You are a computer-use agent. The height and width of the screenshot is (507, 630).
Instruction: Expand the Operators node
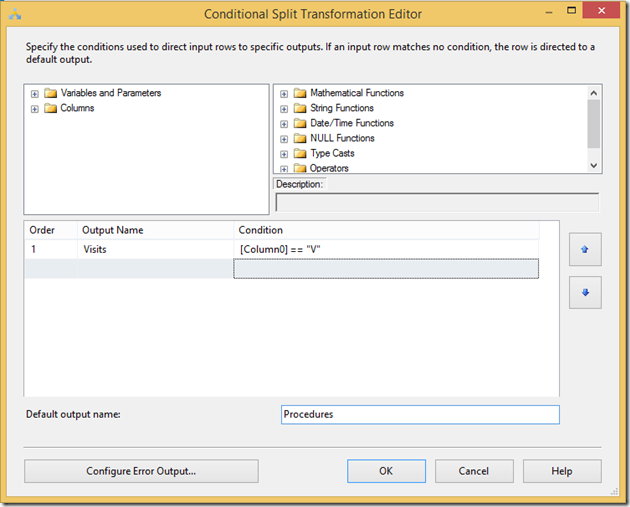(x=284, y=168)
